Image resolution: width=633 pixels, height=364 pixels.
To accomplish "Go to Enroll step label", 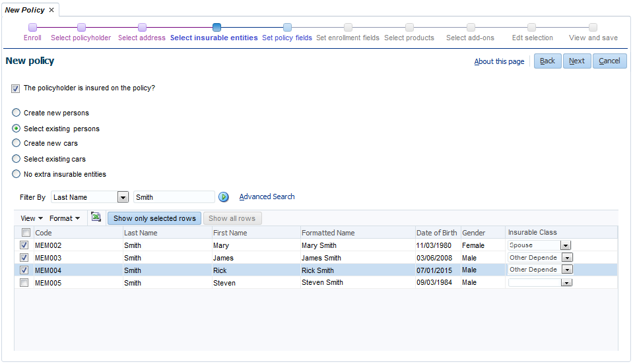I will pos(32,38).
